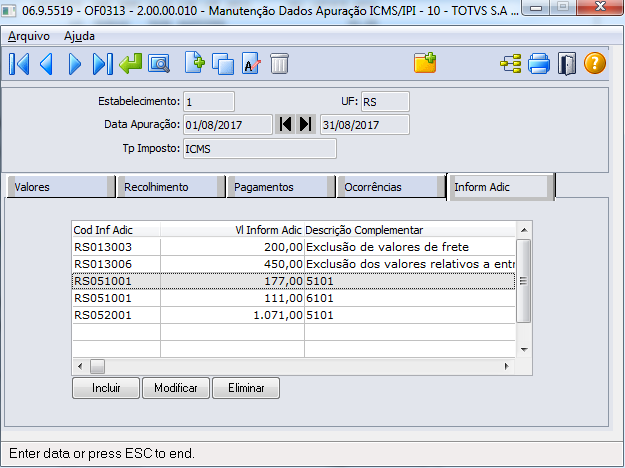The image size is (625, 468).
Task: Click the Incluir button
Action: click(106, 388)
